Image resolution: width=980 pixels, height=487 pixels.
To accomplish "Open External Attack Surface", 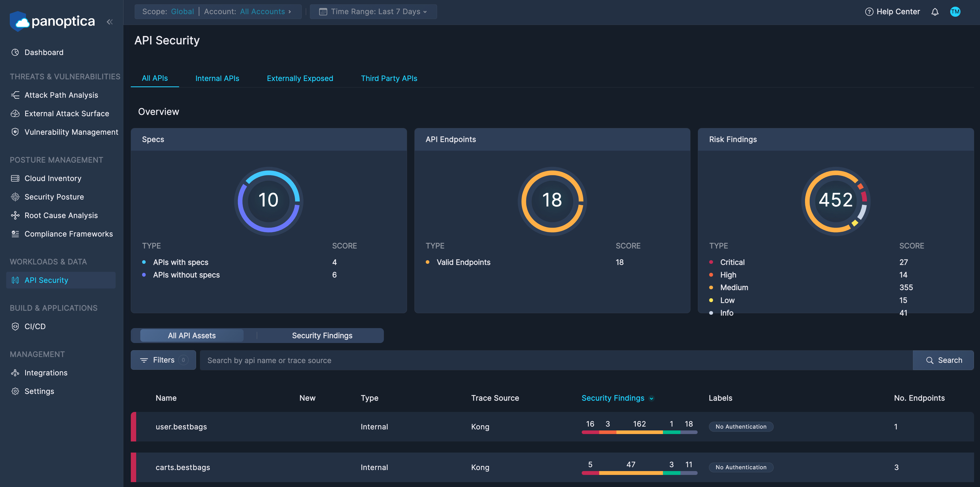I will (66, 113).
